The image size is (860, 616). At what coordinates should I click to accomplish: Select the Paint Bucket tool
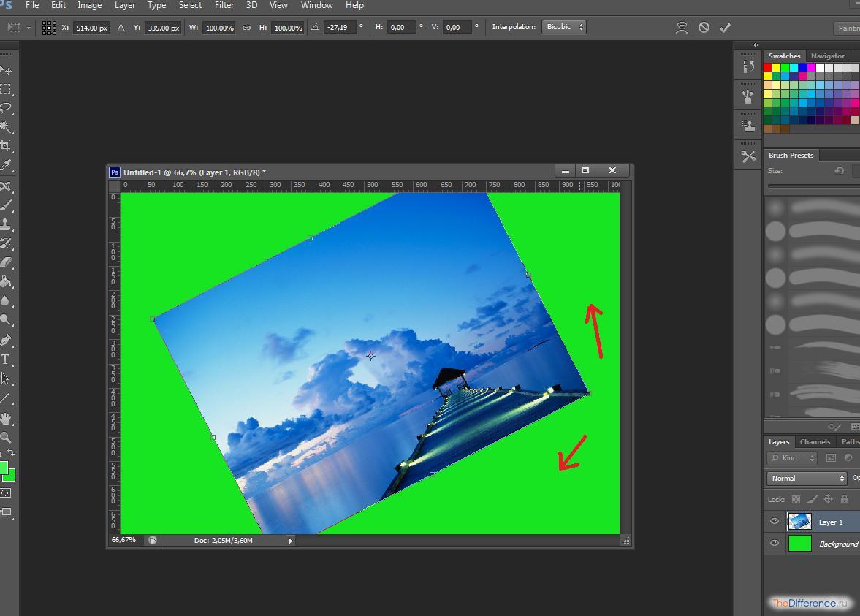point(6,282)
